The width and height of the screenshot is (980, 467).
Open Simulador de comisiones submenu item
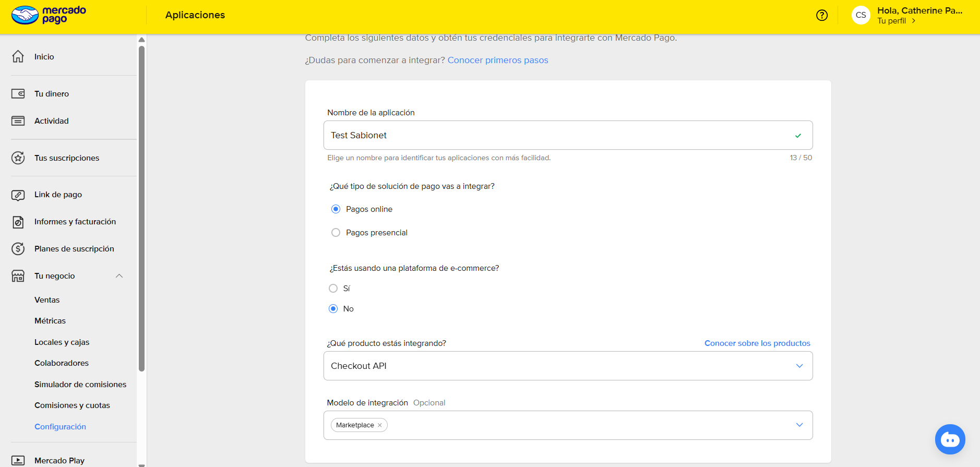click(x=80, y=385)
